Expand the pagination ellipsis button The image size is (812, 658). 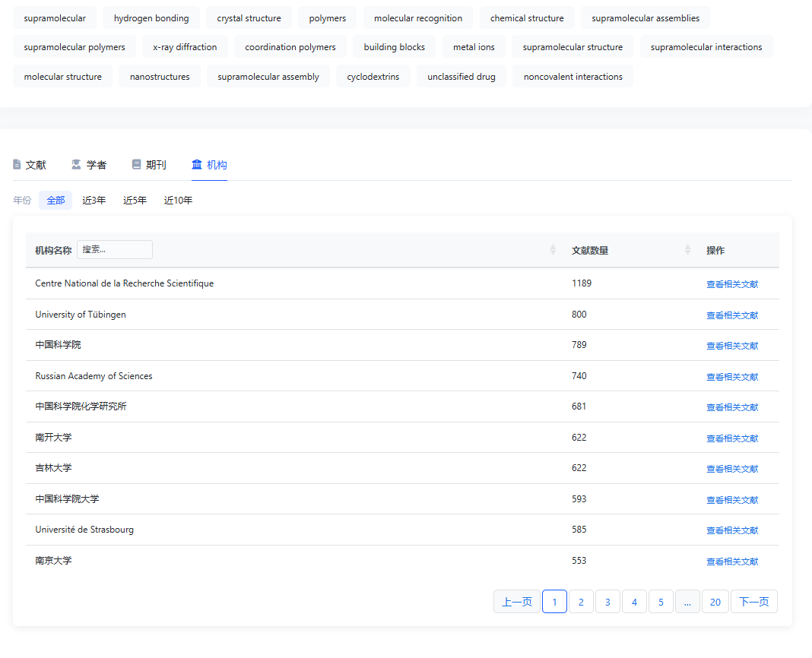(x=687, y=602)
